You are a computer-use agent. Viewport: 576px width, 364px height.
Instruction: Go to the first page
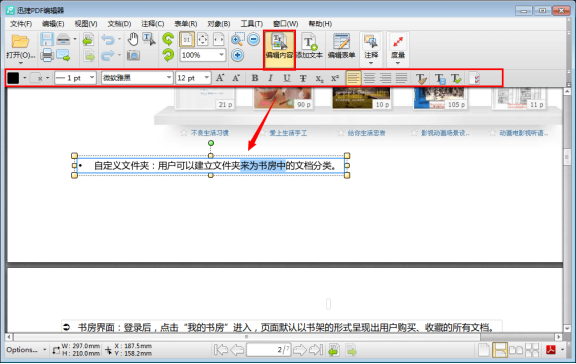[221, 350]
